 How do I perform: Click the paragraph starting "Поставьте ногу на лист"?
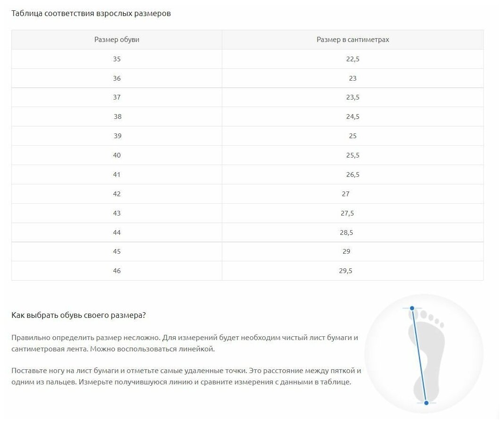tap(186, 376)
